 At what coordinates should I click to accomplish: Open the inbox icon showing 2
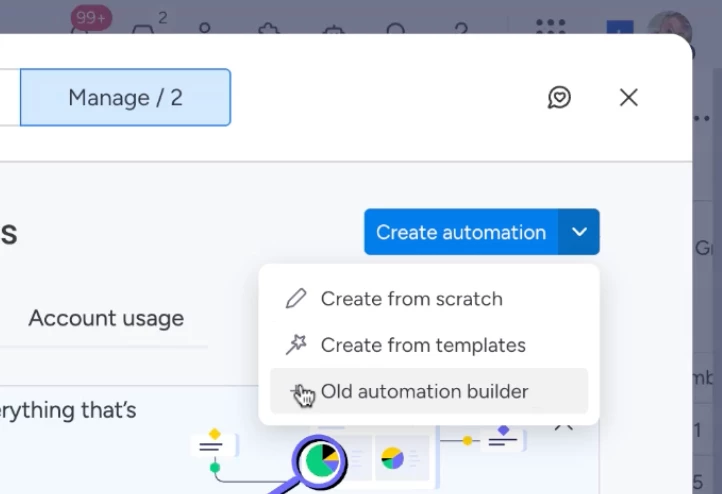(144, 26)
